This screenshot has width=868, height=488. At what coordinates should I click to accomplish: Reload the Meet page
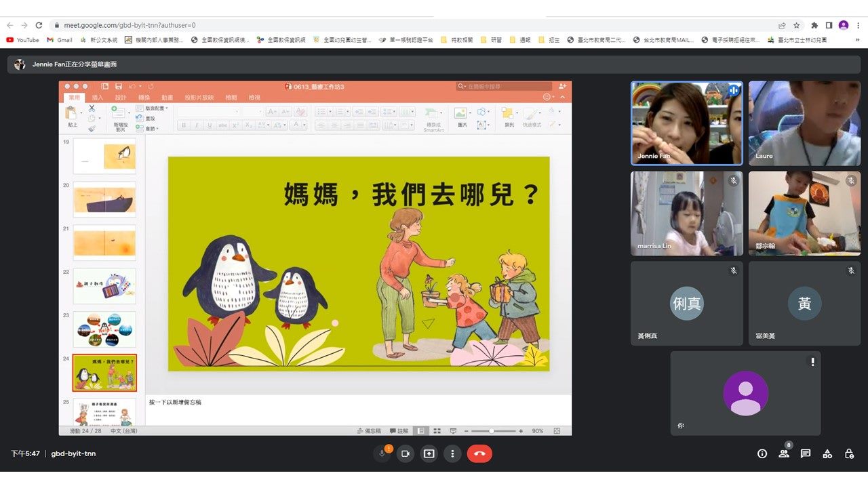[x=39, y=25]
